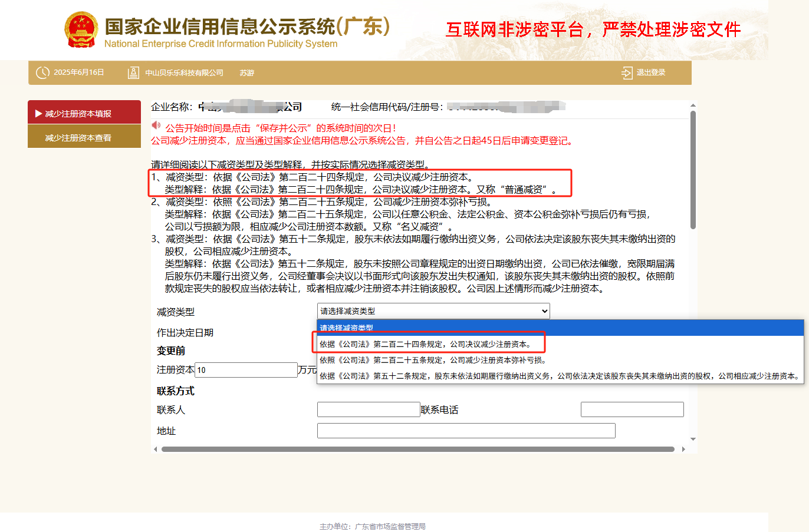Image resolution: width=809 pixels, height=532 pixels.
Task: Click the 减资类型 form label
Action: (x=176, y=312)
